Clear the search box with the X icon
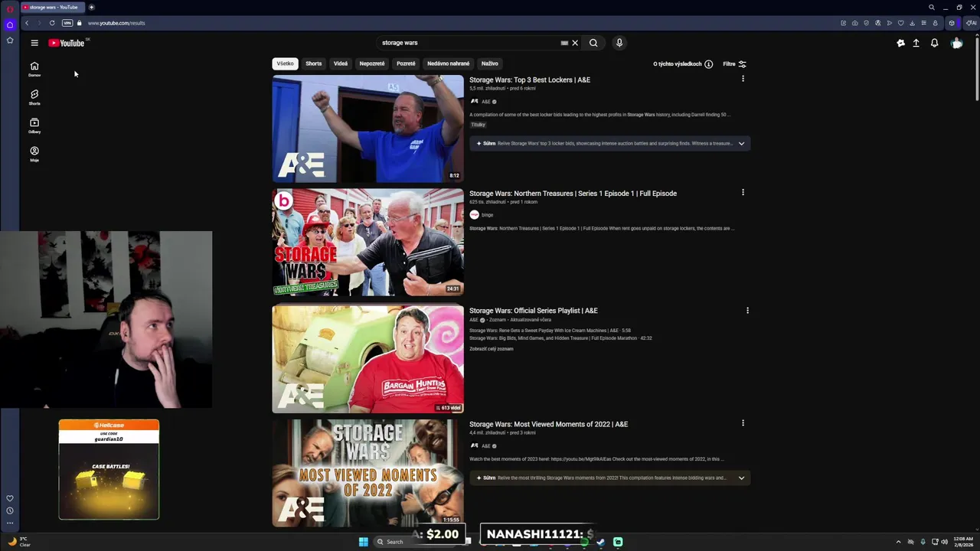Image resolution: width=980 pixels, height=551 pixels. pos(575,43)
